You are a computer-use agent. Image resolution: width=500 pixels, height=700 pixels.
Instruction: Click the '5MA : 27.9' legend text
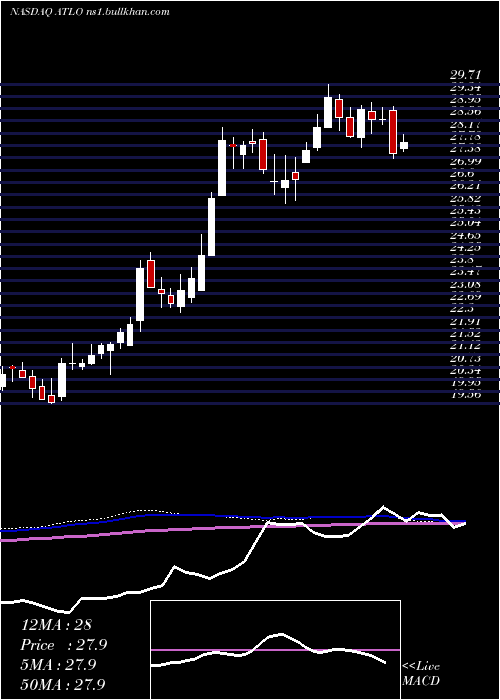pyautogui.click(x=58, y=664)
